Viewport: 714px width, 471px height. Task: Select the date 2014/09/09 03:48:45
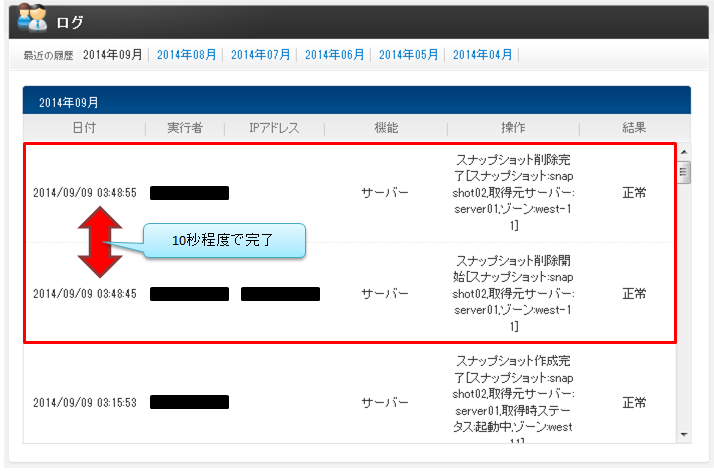click(85, 294)
